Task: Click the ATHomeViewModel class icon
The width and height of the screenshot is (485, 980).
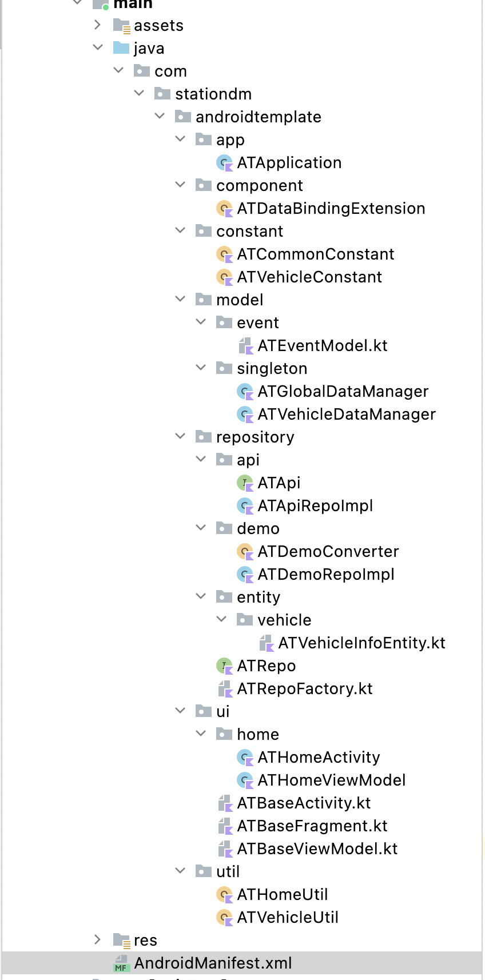Action: point(245,780)
